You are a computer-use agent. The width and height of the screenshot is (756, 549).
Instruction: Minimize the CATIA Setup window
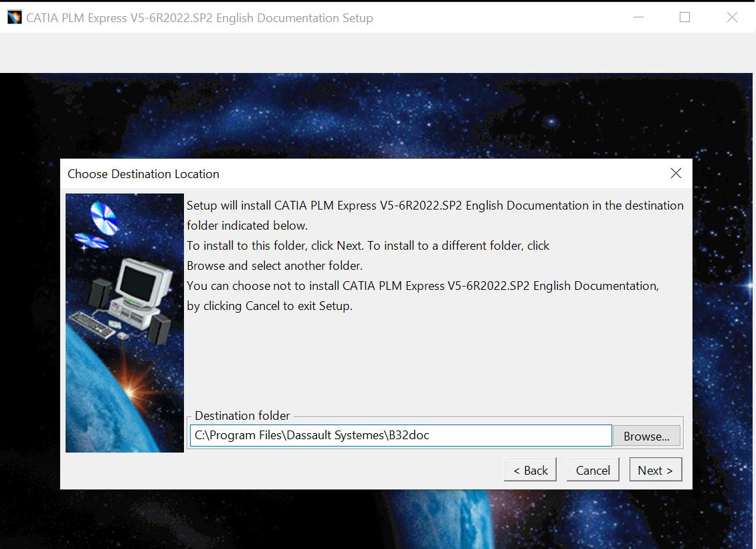[x=639, y=17]
